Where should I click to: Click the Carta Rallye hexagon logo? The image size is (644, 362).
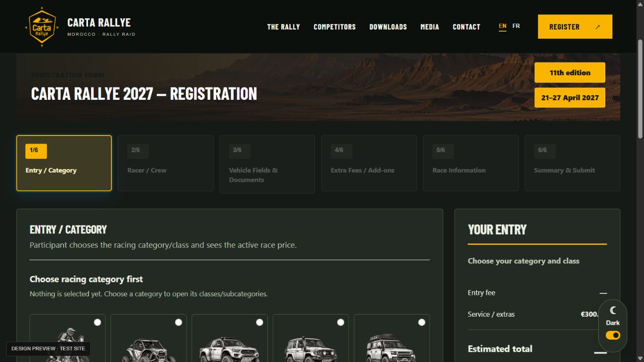(x=41, y=26)
